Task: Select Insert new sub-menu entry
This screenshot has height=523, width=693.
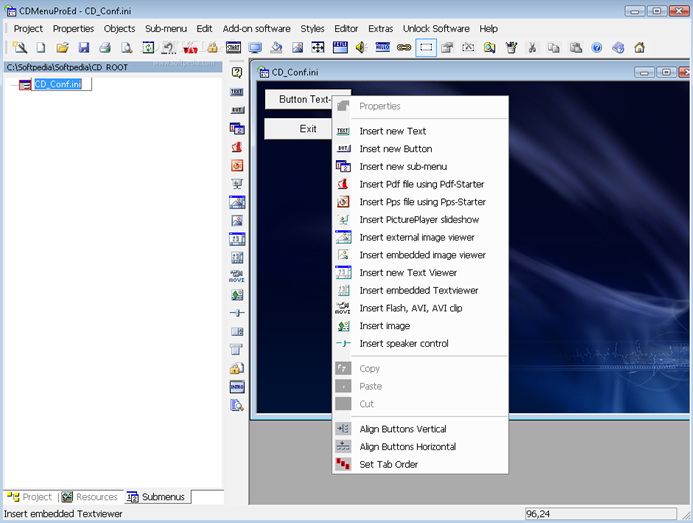Action: [420, 167]
